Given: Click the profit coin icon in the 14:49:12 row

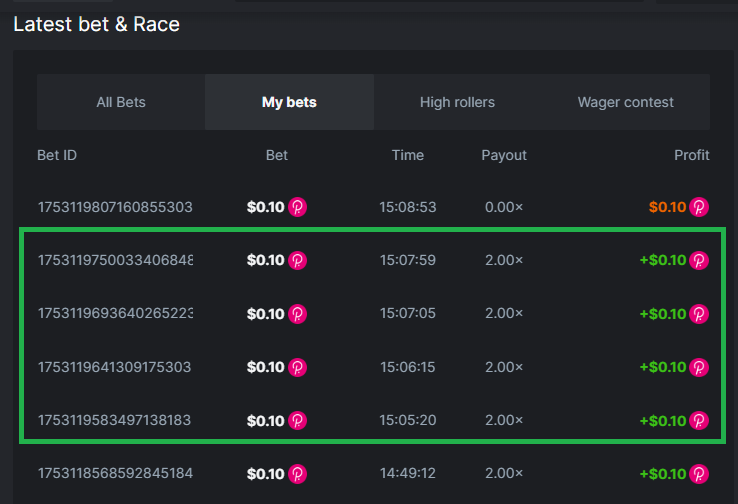Looking at the screenshot, I should pyautogui.click(x=700, y=473).
